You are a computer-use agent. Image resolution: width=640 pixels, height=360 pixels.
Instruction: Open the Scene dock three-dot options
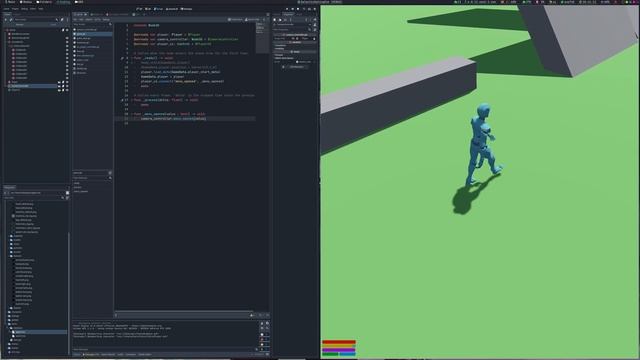[x=67, y=20]
